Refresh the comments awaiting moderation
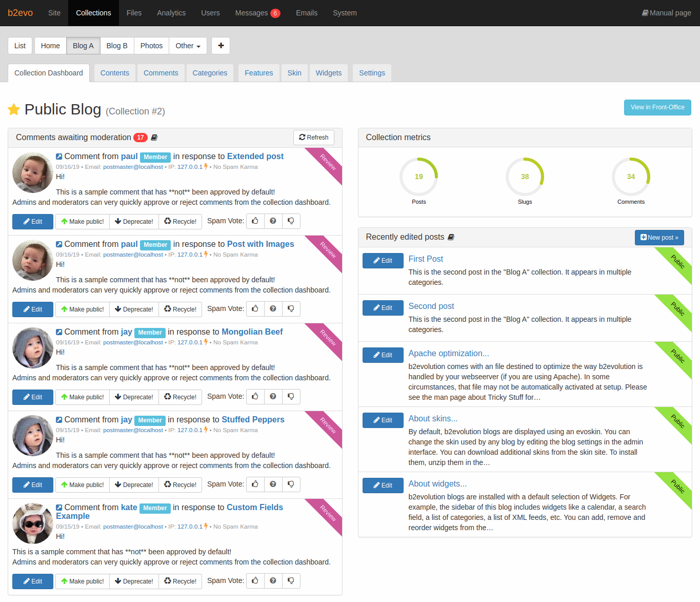Viewport: 700px width, 602px height. coord(314,138)
